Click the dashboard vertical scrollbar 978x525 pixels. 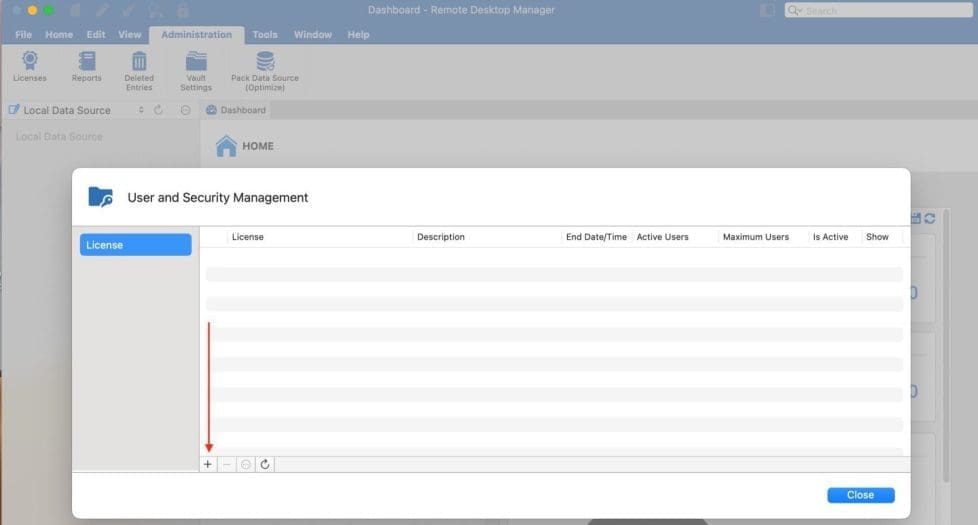946,346
